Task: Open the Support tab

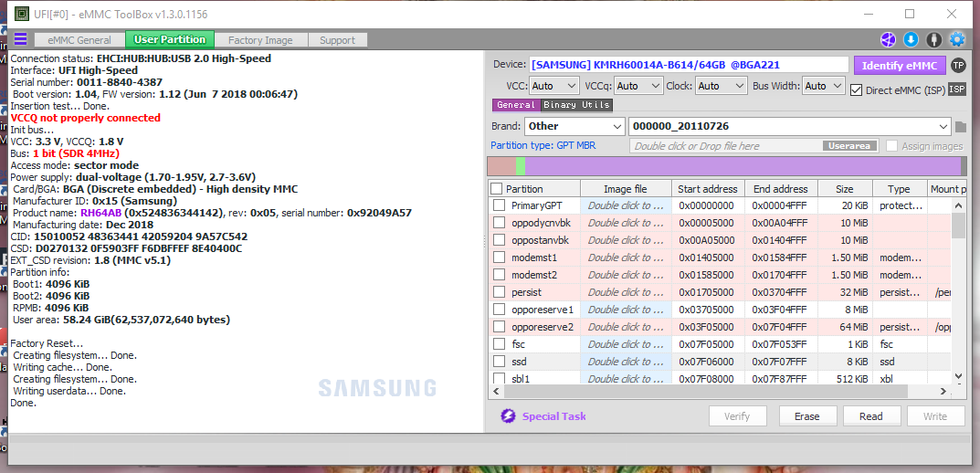Action: click(x=338, y=40)
